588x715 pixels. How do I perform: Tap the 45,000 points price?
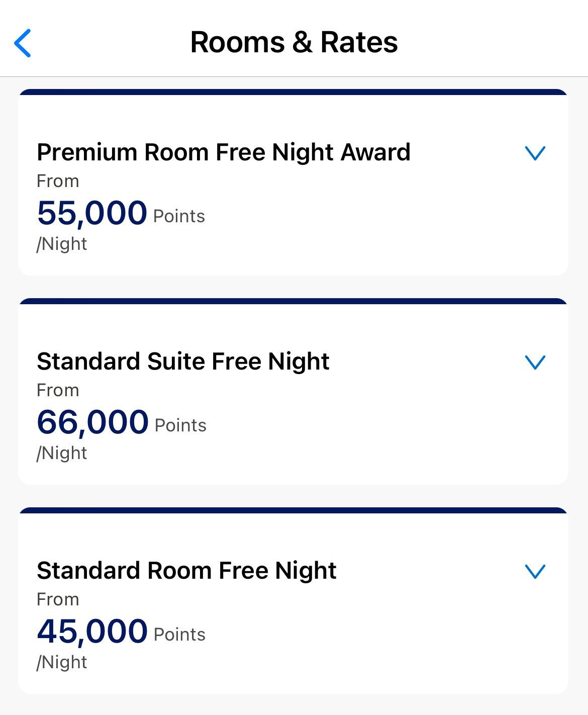tap(92, 631)
